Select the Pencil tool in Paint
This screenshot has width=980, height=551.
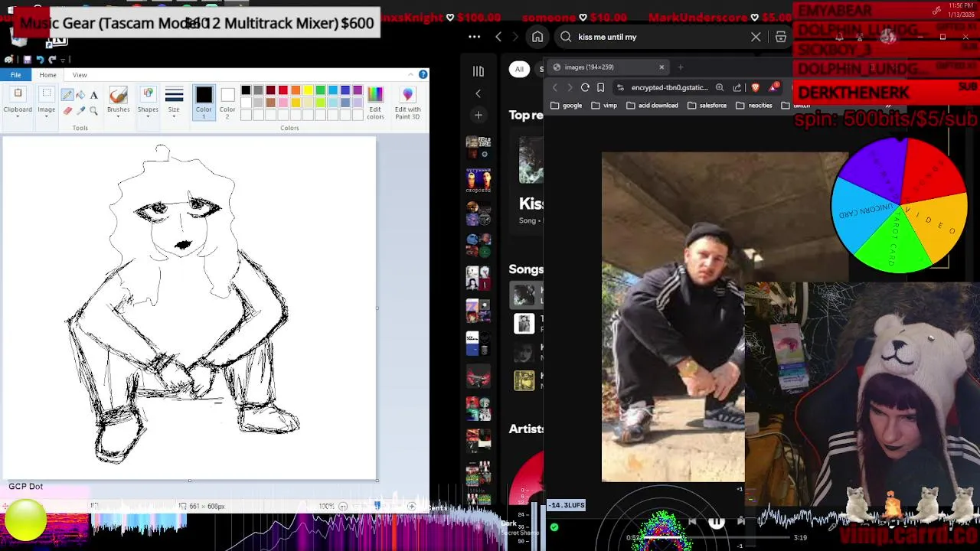(x=67, y=95)
